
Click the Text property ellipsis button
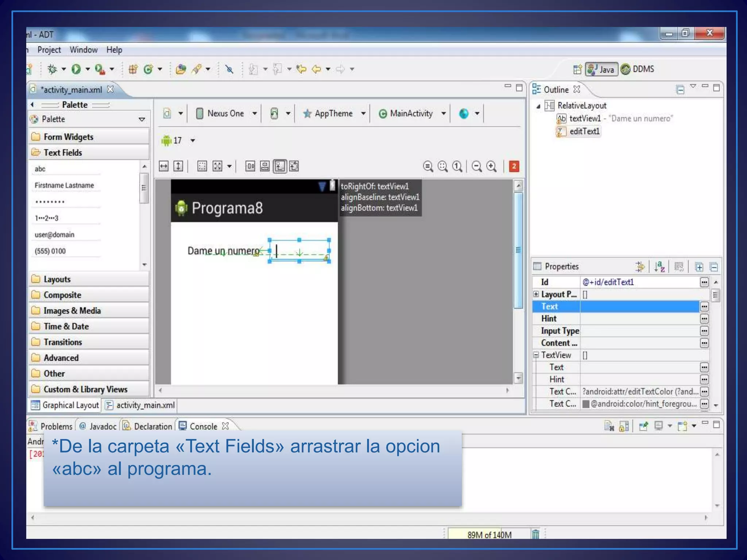(704, 307)
